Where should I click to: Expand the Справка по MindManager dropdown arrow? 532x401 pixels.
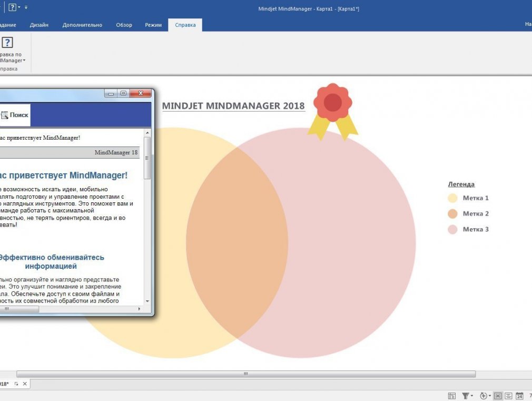pyautogui.click(x=24, y=61)
